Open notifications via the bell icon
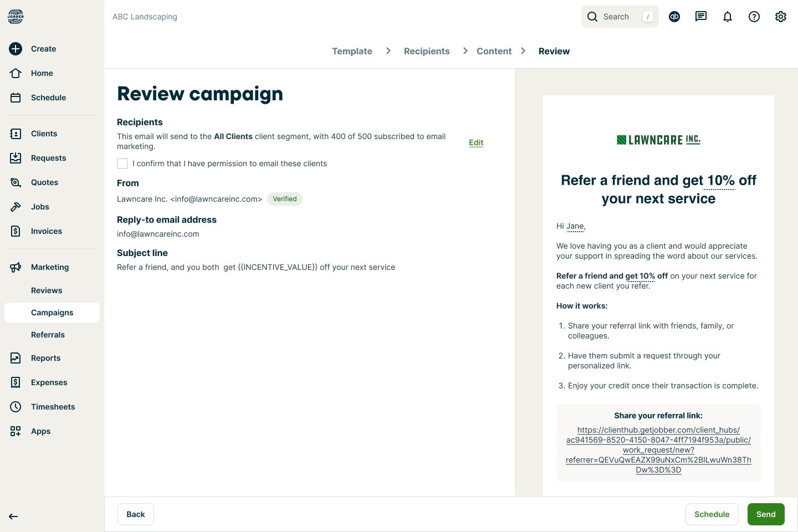 coord(728,17)
